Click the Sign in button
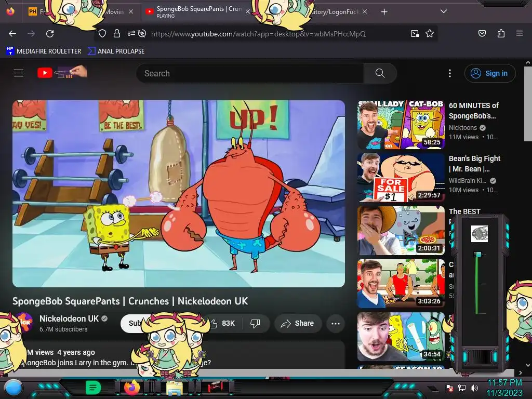 click(x=490, y=73)
